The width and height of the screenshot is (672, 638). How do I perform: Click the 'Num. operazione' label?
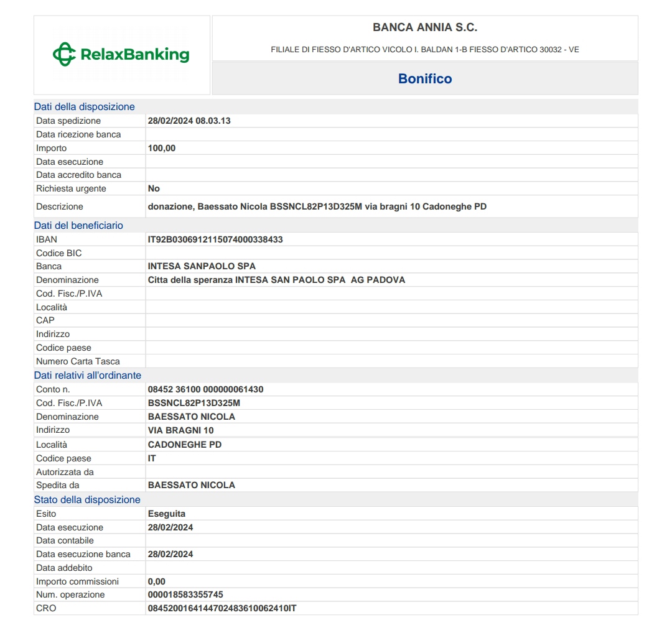70,594
